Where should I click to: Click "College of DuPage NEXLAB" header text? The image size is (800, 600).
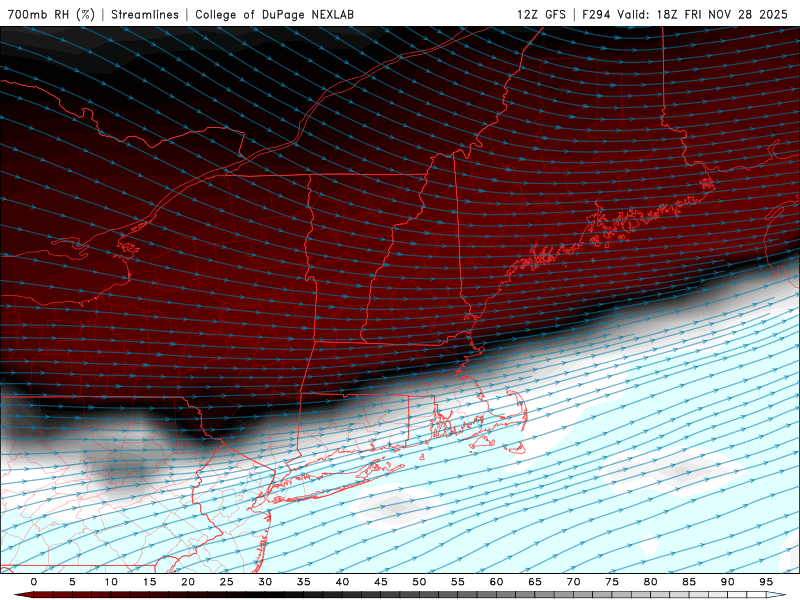(274, 14)
